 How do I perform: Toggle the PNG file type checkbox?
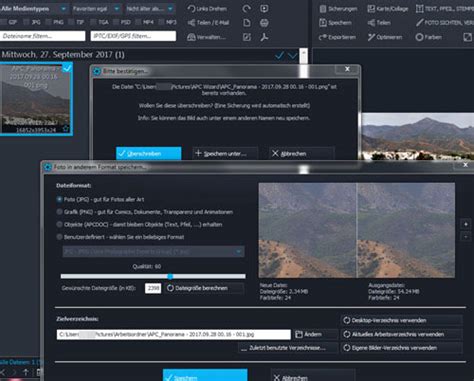click(x=48, y=22)
